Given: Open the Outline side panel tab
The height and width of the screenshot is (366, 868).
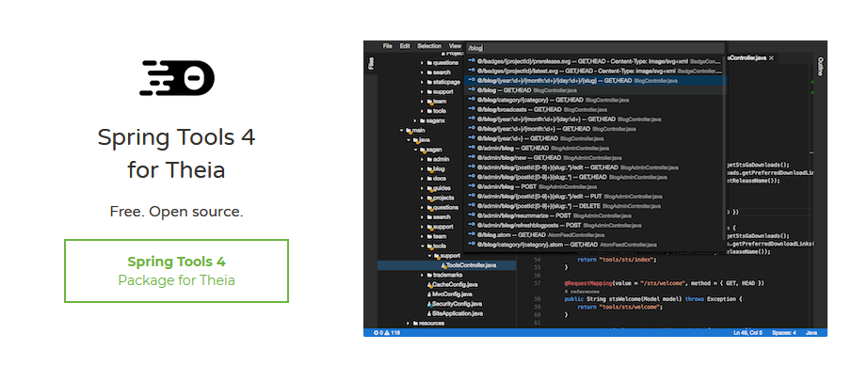Looking at the screenshot, I should (x=820, y=67).
